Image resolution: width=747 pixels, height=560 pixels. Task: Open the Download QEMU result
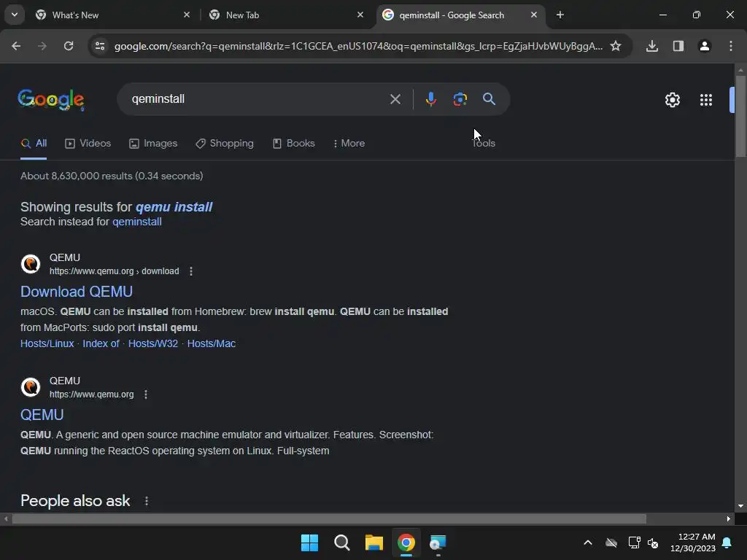[77, 292]
